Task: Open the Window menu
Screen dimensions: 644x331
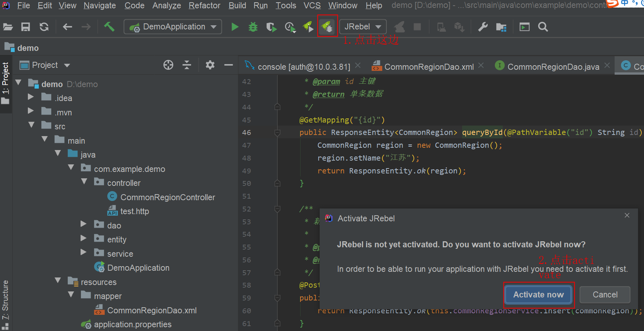Action: [343, 6]
